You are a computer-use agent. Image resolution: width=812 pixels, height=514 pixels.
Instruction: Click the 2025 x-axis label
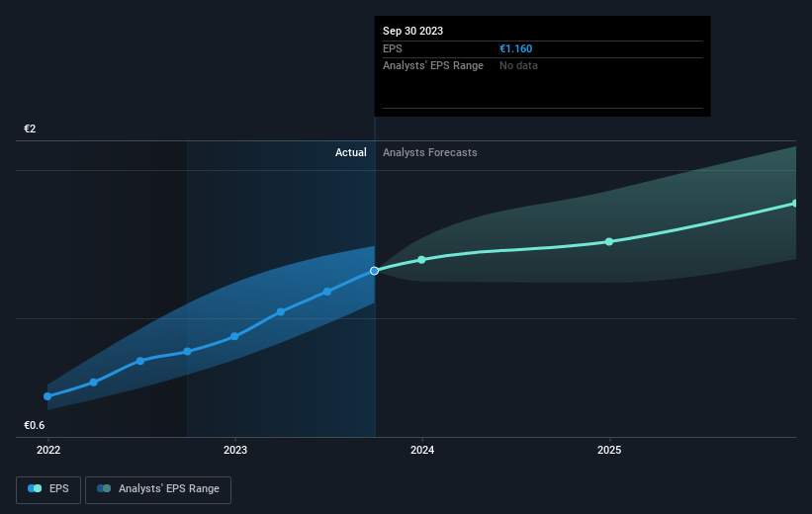pos(609,451)
